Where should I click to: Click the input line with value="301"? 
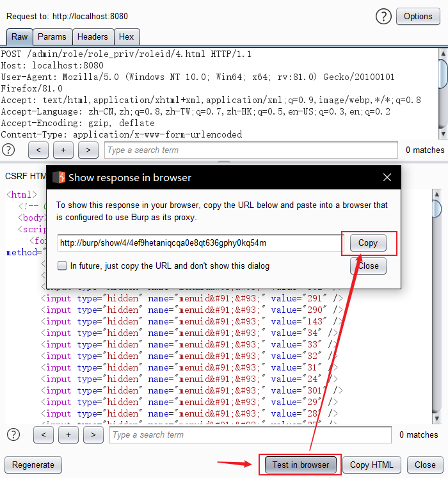pos(192,390)
